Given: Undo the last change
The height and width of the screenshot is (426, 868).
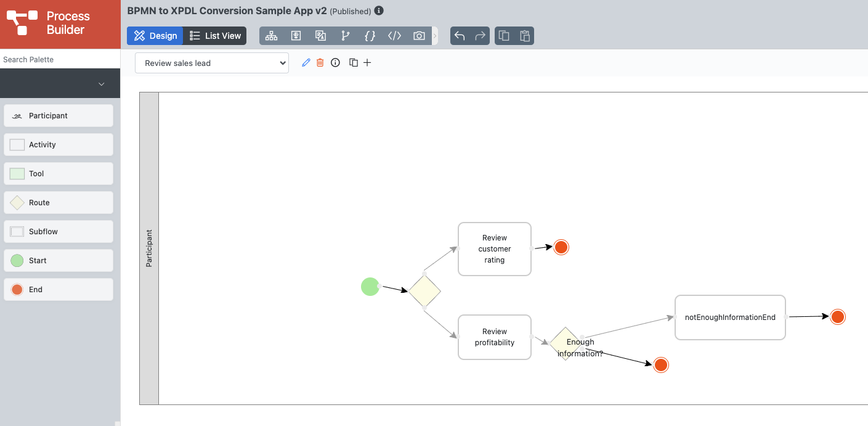Looking at the screenshot, I should 460,36.
